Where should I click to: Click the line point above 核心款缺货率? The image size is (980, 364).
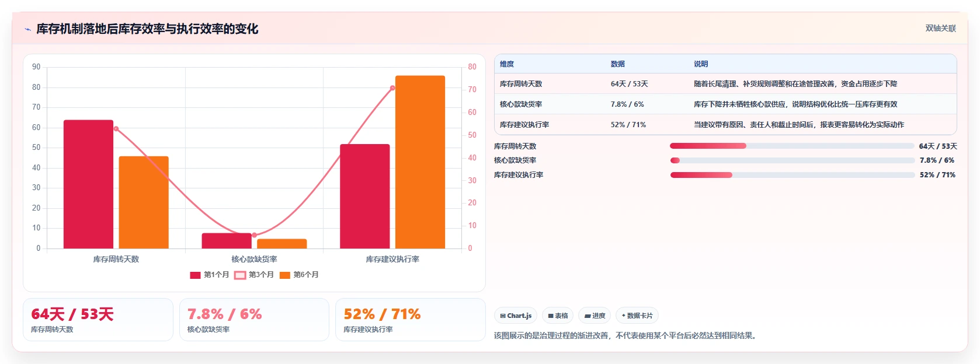(254, 235)
